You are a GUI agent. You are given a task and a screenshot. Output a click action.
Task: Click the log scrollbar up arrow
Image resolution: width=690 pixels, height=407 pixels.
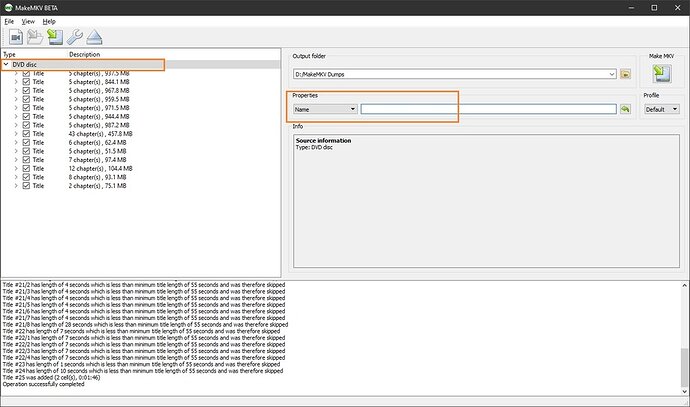pos(685,285)
